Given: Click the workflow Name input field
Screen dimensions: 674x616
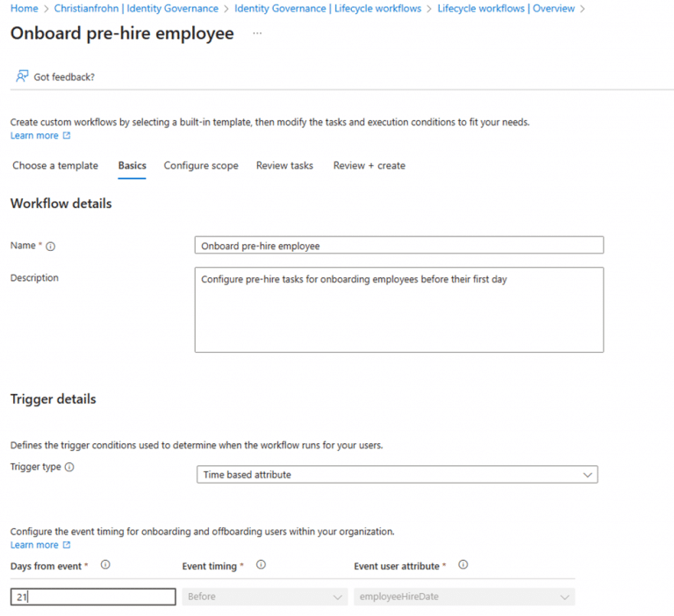Looking at the screenshot, I should [398, 246].
